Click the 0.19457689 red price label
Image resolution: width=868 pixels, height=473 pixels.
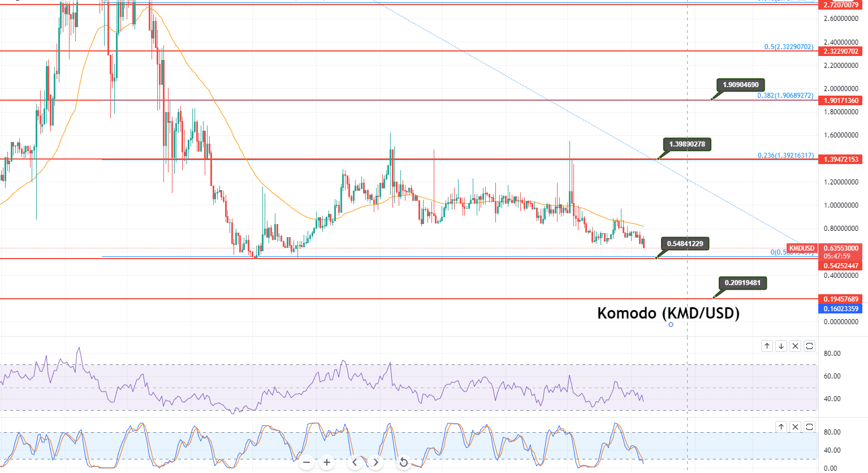pos(841,299)
